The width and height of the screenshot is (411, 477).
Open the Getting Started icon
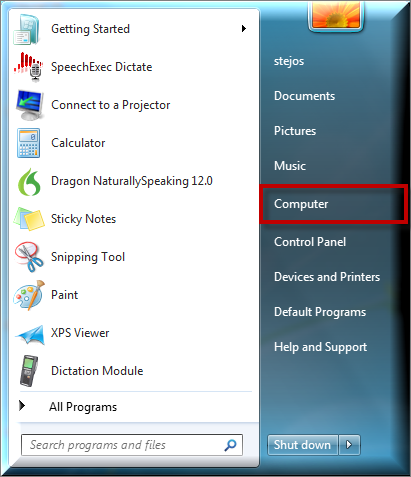28,29
